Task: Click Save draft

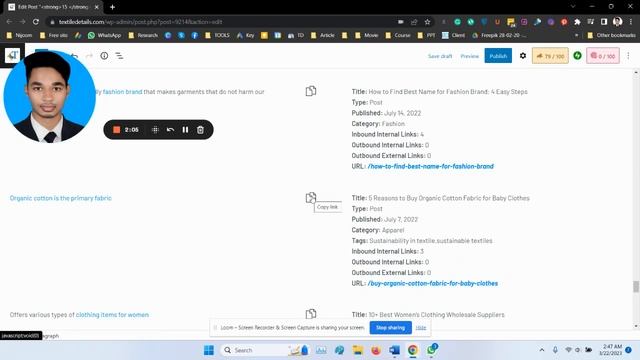Action: click(440, 56)
